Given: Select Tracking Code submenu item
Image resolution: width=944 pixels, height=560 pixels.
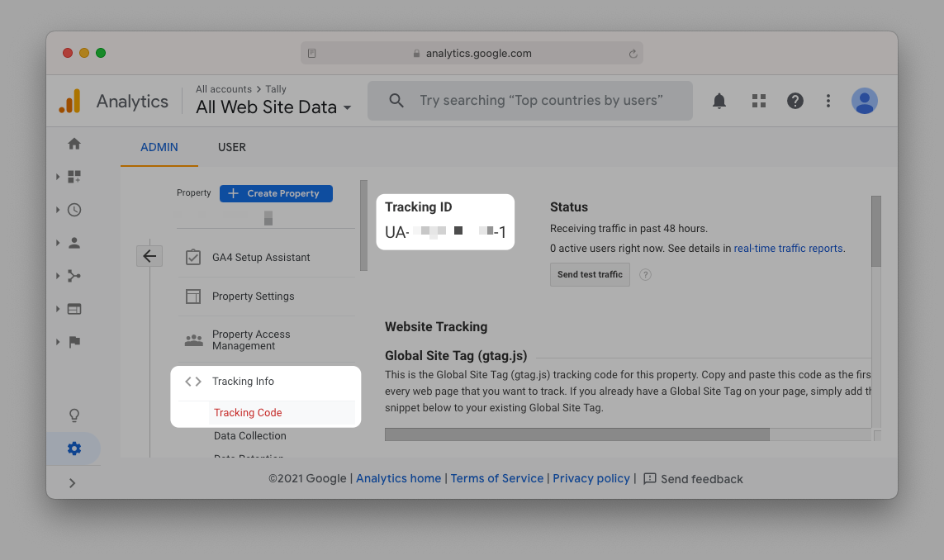Looking at the screenshot, I should 248,412.
